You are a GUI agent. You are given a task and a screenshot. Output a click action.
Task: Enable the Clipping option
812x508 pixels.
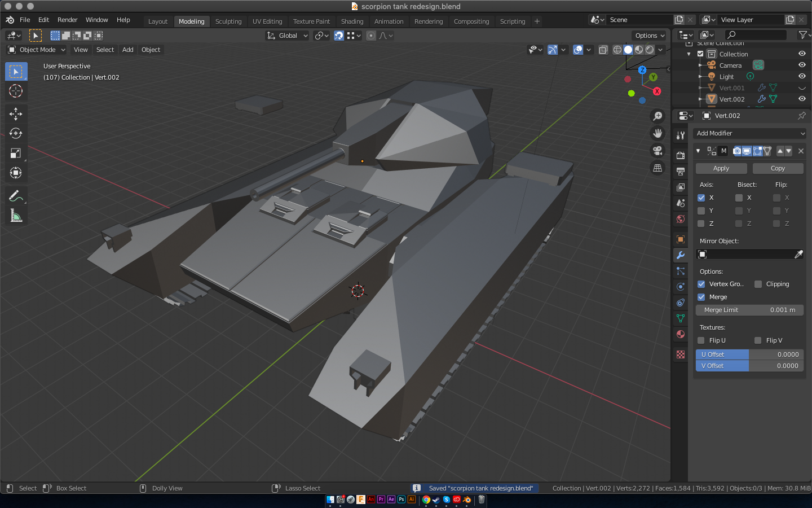(x=758, y=284)
